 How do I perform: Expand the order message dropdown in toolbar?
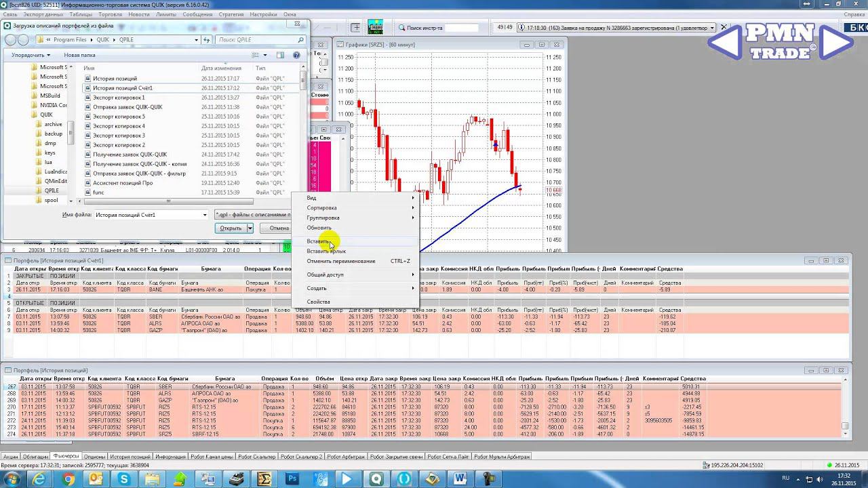[713, 28]
